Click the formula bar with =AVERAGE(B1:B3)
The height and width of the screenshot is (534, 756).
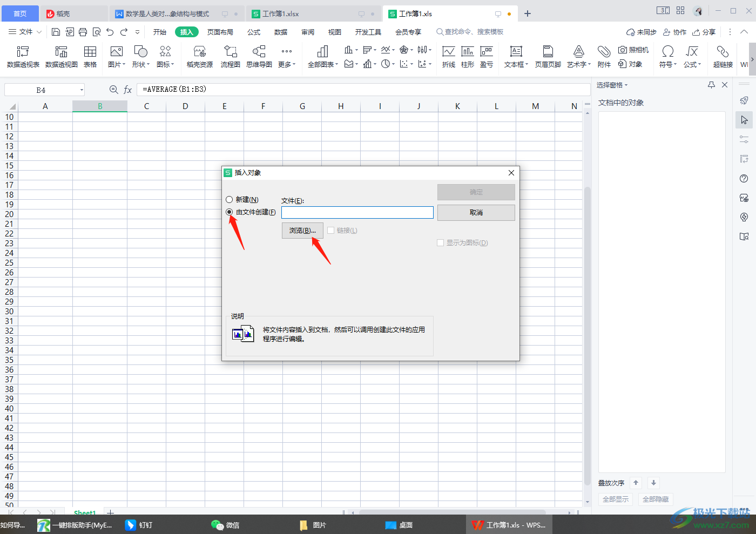(363, 90)
